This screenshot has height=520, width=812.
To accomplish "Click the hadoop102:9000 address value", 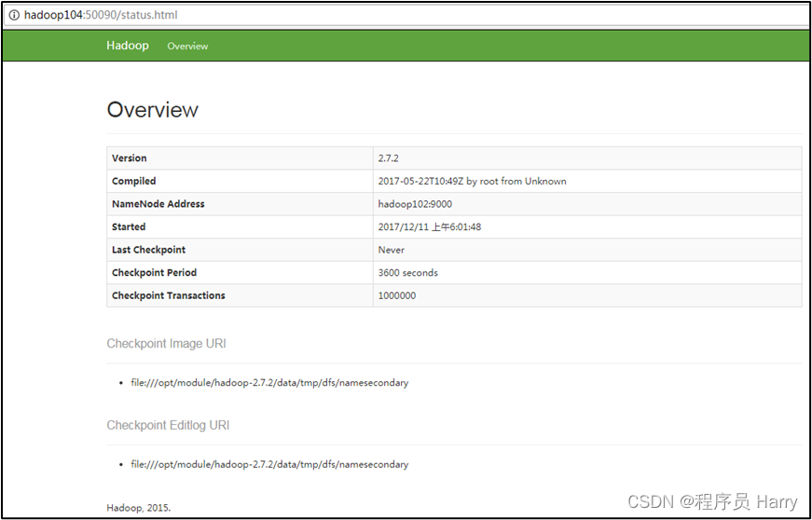I will point(415,204).
